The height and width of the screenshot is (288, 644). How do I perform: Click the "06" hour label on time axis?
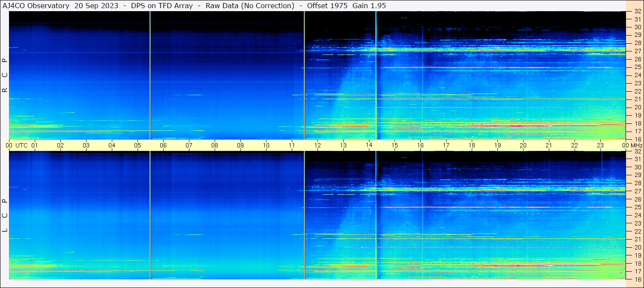click(163, 145)
